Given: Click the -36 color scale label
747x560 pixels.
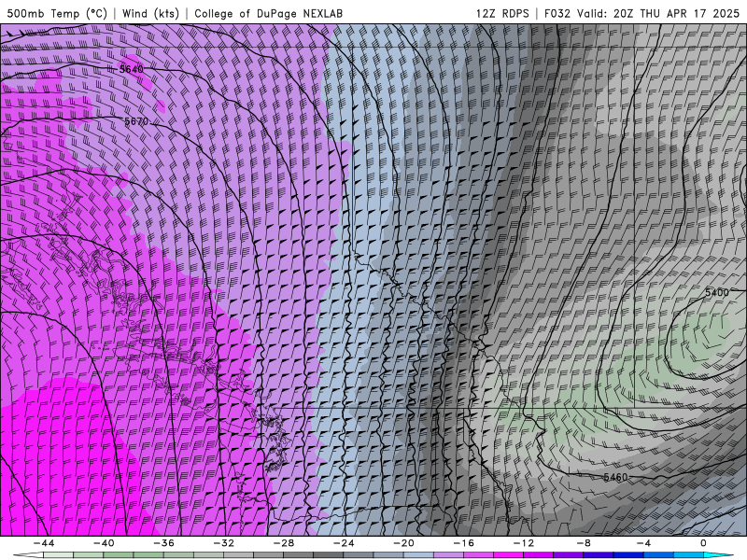Looking at the screenshot, I should tap(164, 543).
